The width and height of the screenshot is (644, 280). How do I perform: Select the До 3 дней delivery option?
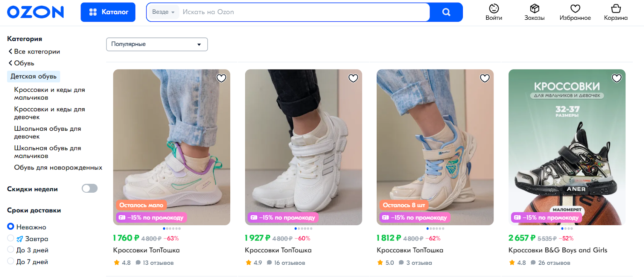11,250
